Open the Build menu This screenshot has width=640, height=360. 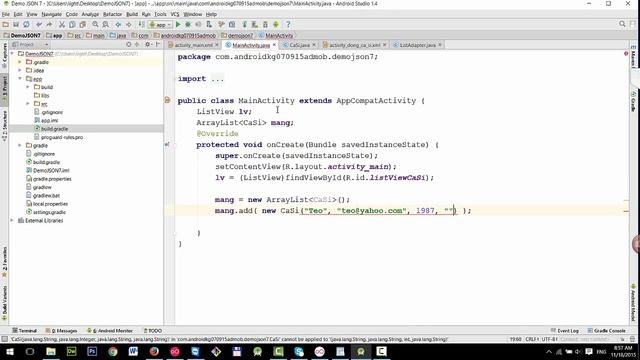point(132,14)
